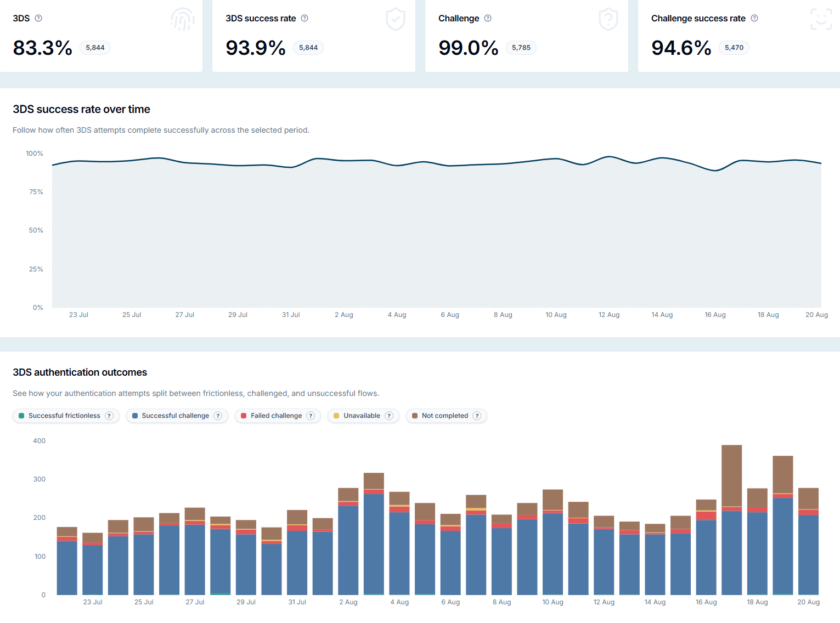Click the 5,844 count badge beside 83.3%
The height and width of the screenshot is (623, 840).
click(x=95, y=48)
